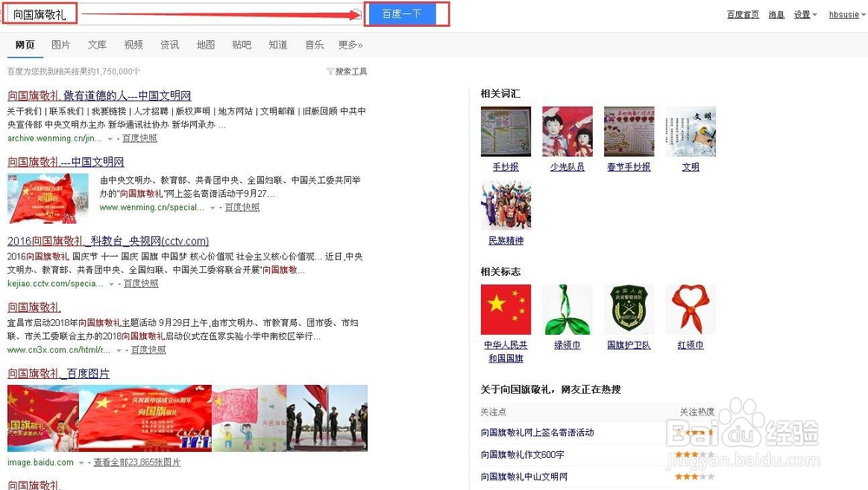Open the 绿领巾 text link
The width and height of the screenshot is (868, 490).
point(568,344)
